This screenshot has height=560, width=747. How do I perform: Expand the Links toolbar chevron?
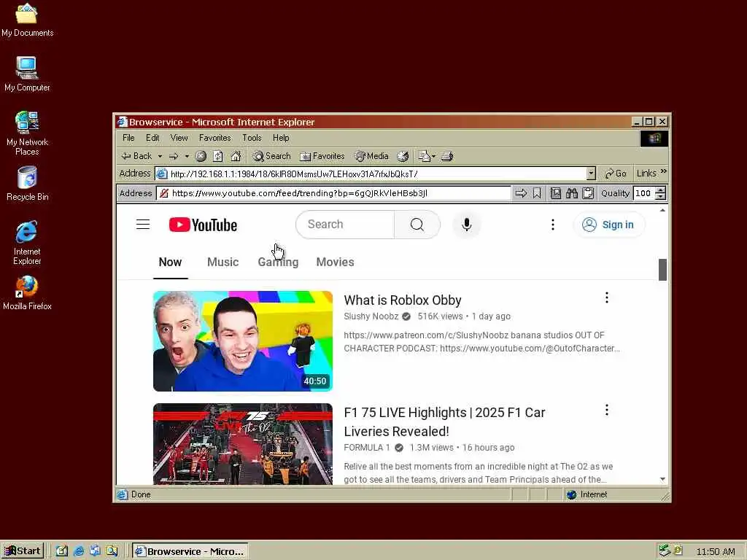(x=664, y=172)
